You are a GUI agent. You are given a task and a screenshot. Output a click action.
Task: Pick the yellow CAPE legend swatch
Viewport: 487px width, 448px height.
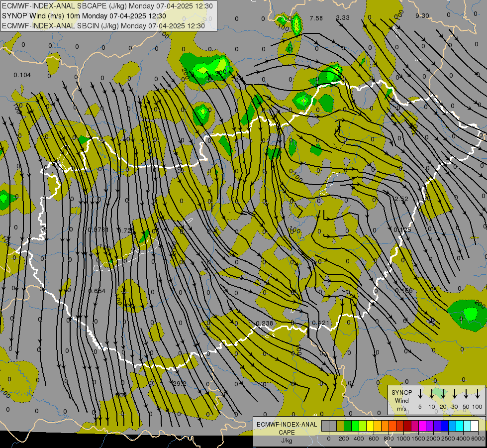(370, 426)
